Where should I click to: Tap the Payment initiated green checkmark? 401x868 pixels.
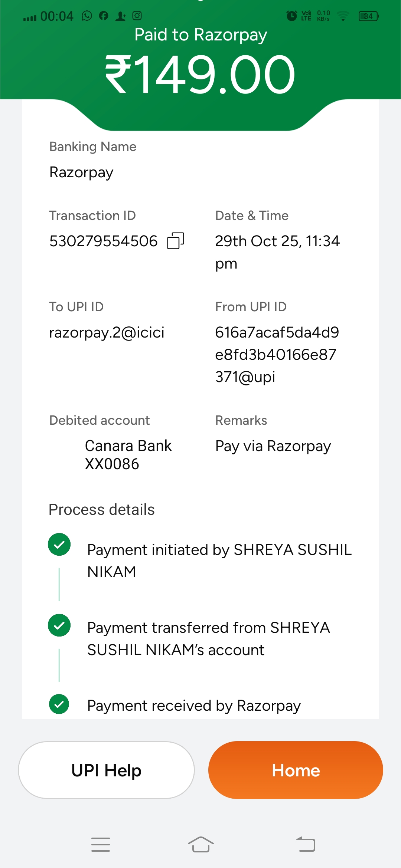pyautogui.click(x=59, y=545)
